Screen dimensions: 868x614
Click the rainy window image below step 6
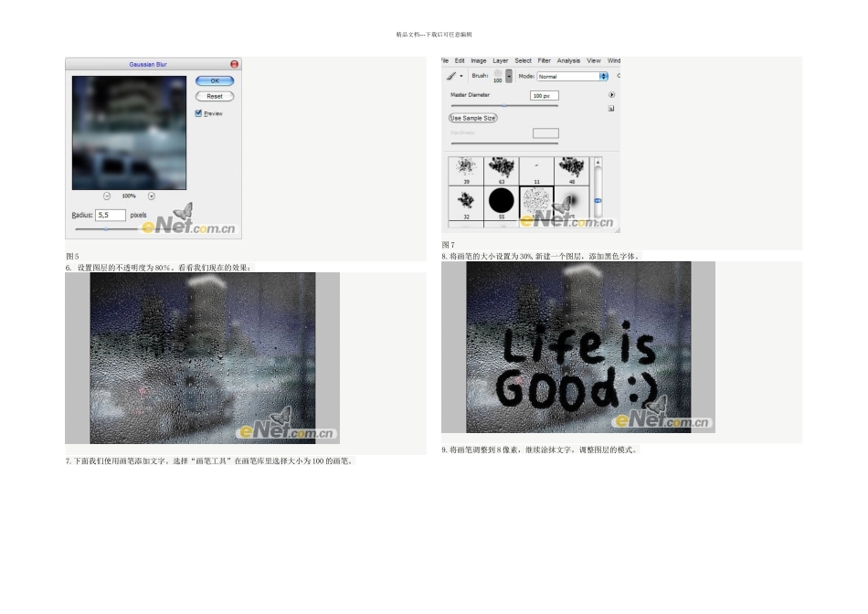point(203,357)
